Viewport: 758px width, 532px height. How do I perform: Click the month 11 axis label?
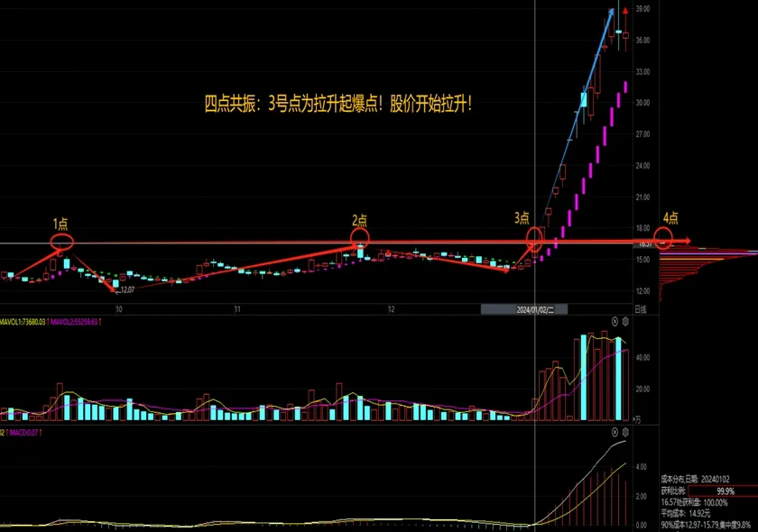coord(237,309)
